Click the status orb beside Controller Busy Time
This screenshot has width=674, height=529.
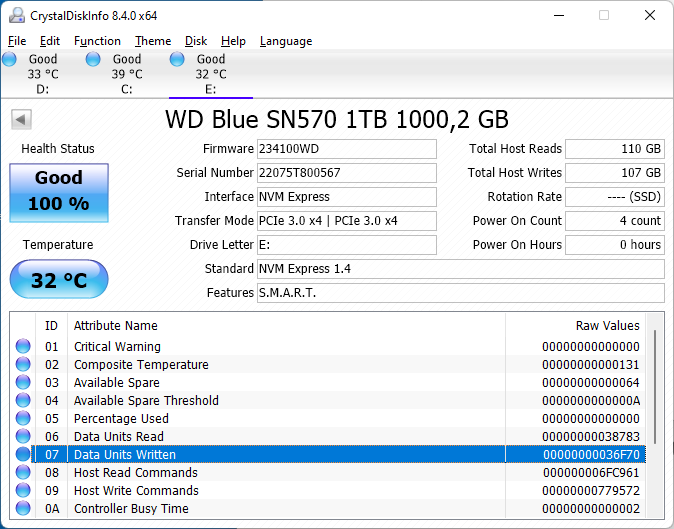click(23, 509)
